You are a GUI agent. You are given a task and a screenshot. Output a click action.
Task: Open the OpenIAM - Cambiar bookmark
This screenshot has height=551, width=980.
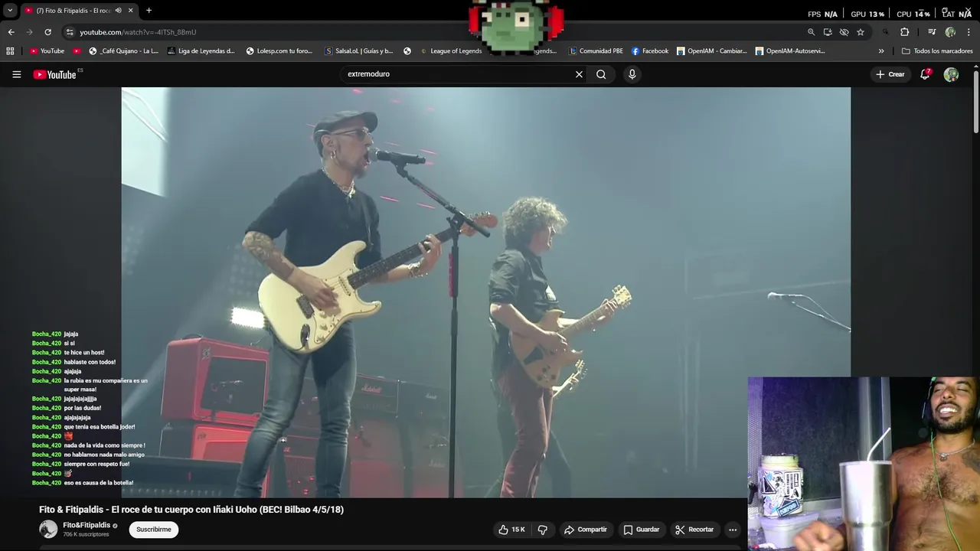[x=711, y=51]
